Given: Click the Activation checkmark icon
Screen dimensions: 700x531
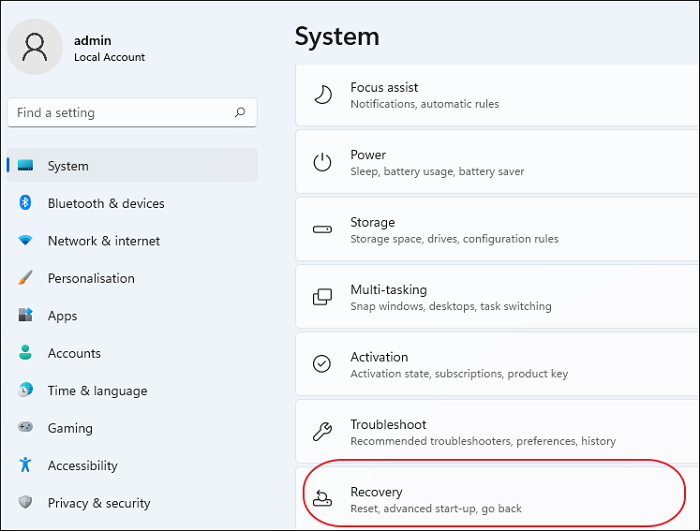Looking at the screenshot, I should tap(322, 364).
